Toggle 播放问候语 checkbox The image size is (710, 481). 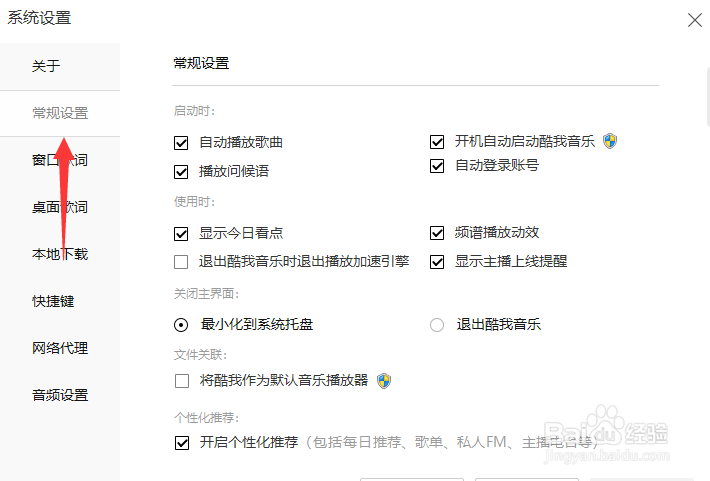tap(181, 171)
